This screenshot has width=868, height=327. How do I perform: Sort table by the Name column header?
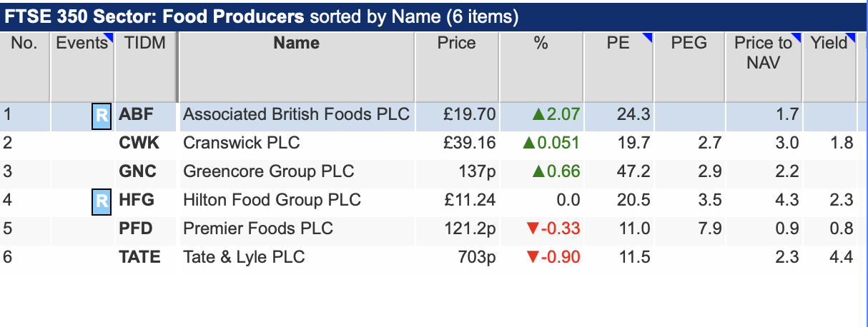296,43
